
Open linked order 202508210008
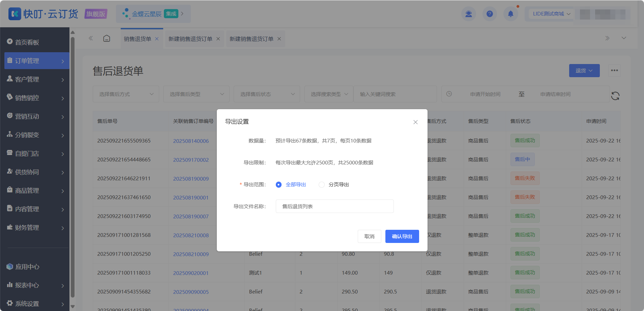point(191,235)
